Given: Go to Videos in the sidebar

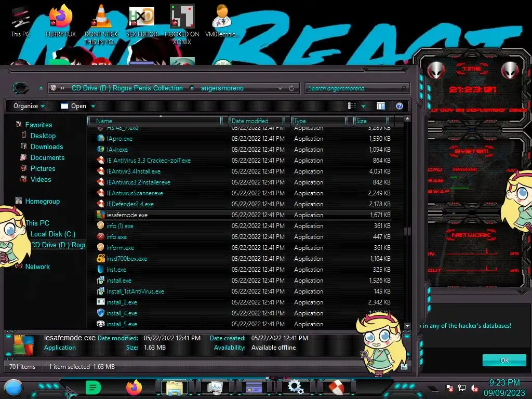Looking at the screenshot, I should 41,179.
